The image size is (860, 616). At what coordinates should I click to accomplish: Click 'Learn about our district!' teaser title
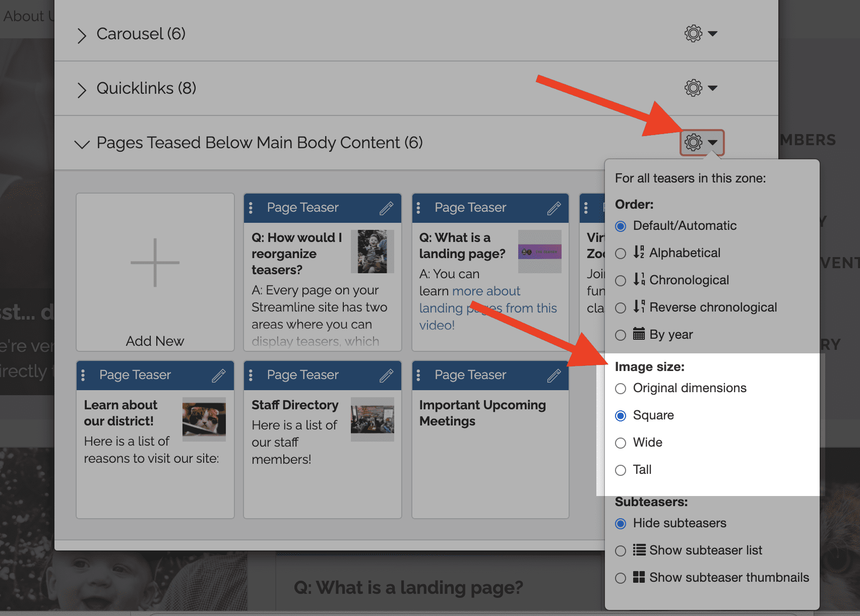120,413
